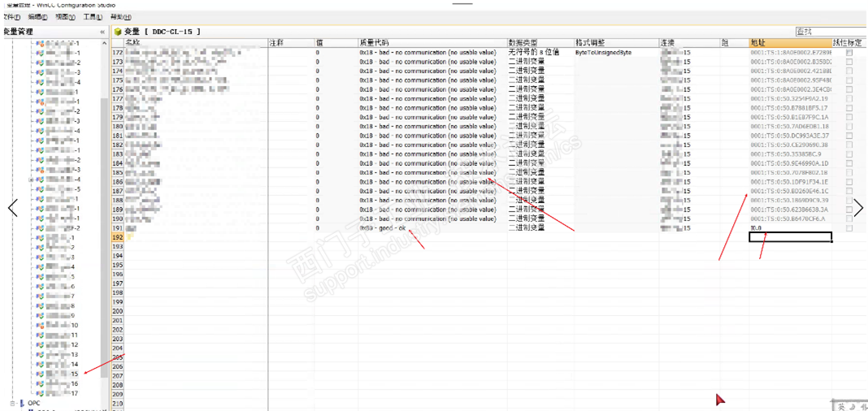Click the 注释 column header
Screen dimensions: 868x411
coord(291,42)
